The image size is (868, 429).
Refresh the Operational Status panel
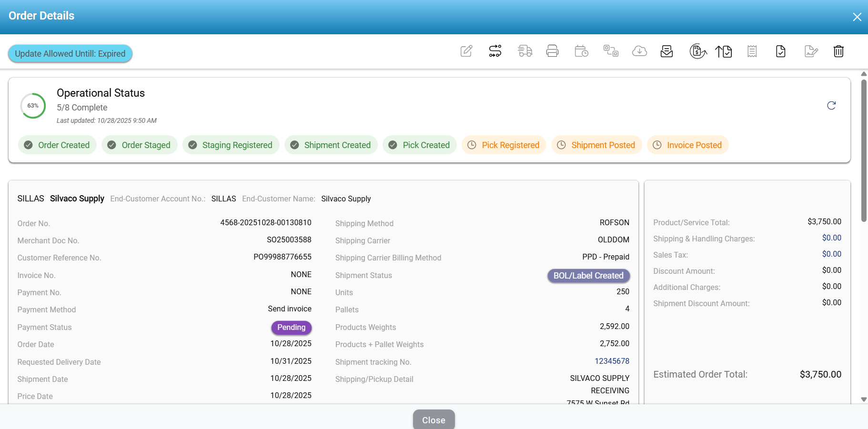point(831,106)
